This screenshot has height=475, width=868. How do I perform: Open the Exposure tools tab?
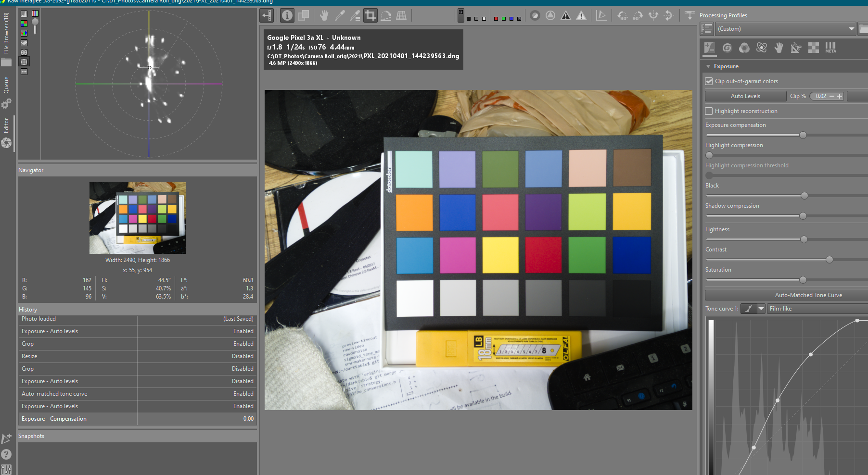coord(710,48)
